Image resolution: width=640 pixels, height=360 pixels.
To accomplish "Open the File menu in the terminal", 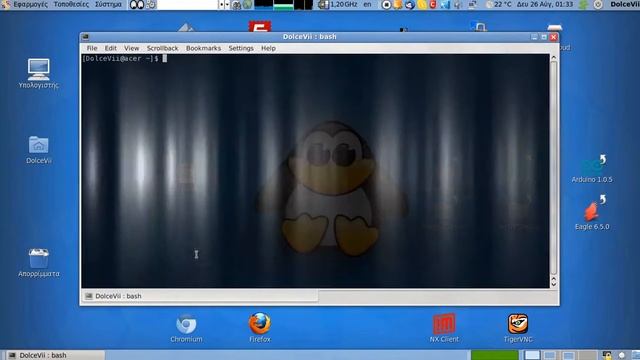I will (x=92, y=48).
